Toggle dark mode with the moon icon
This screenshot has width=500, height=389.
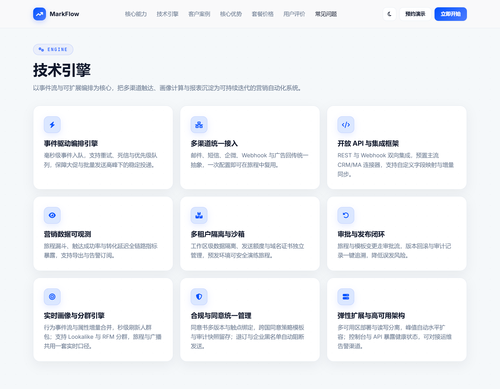[389, 14]
